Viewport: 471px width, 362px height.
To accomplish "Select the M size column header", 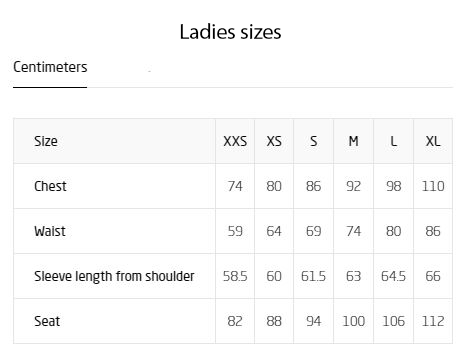I will [353, 141].
